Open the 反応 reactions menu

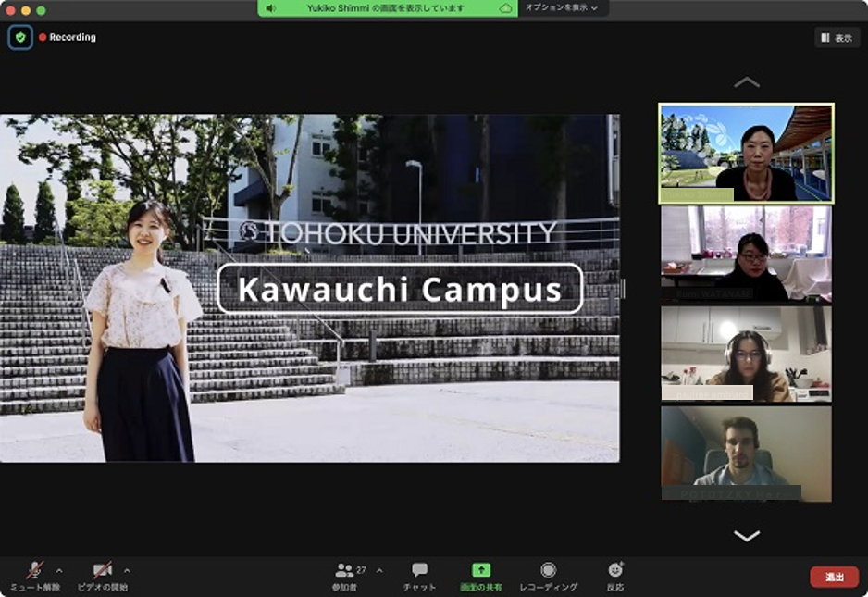coord(615,577)
